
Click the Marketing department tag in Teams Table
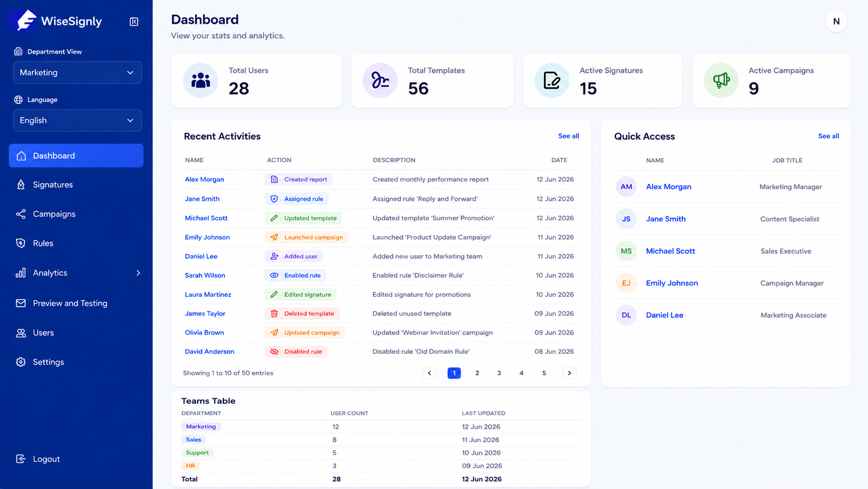pos(201,427)
